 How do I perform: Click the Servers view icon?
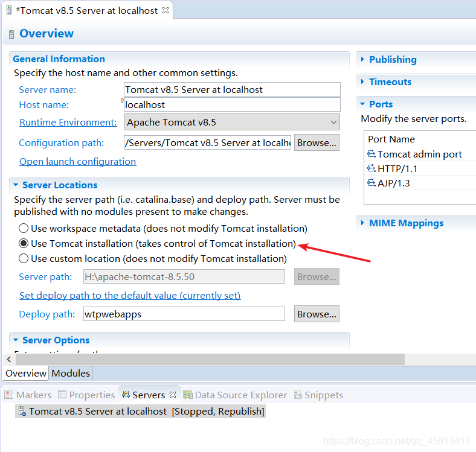pos(126,395)
